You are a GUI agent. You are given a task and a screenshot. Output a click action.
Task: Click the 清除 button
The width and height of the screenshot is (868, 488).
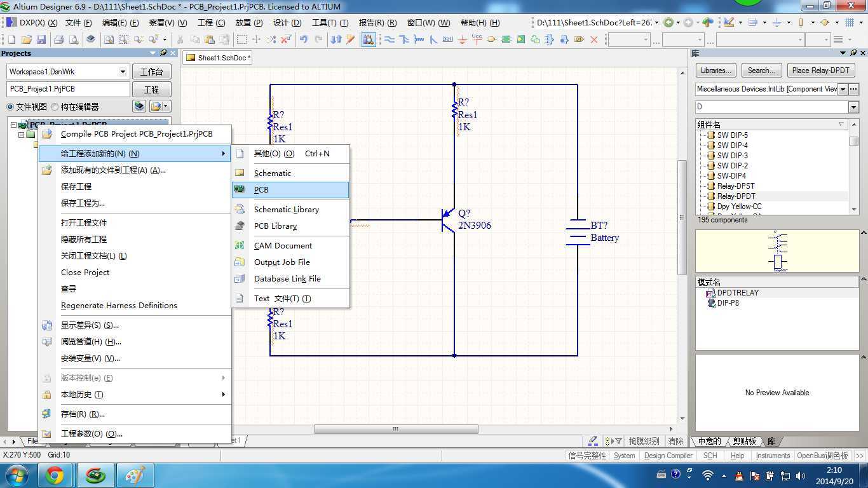(676, 441)
